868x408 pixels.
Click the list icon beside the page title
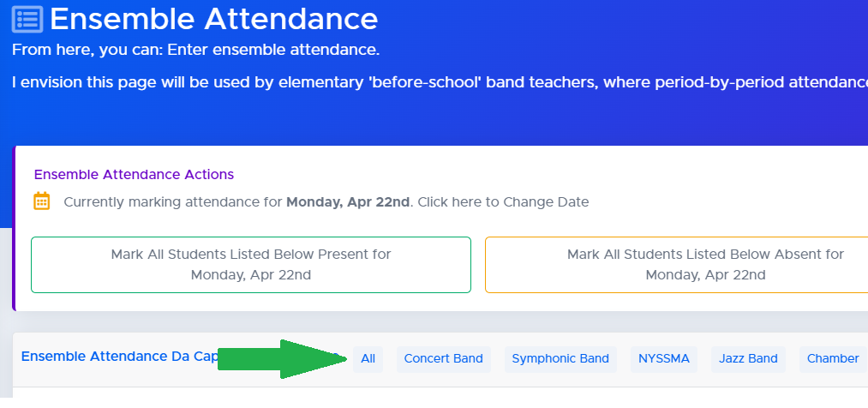point(27,19)
